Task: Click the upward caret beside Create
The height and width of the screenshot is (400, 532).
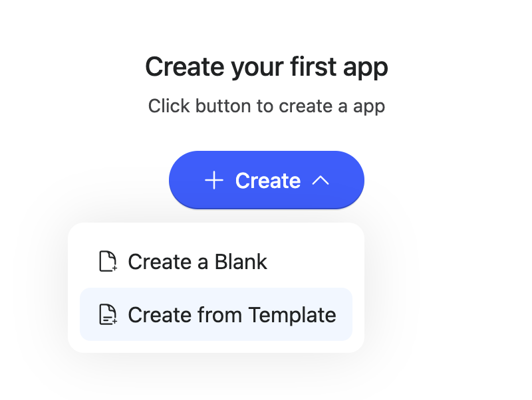Action: (x=321, y=181)
